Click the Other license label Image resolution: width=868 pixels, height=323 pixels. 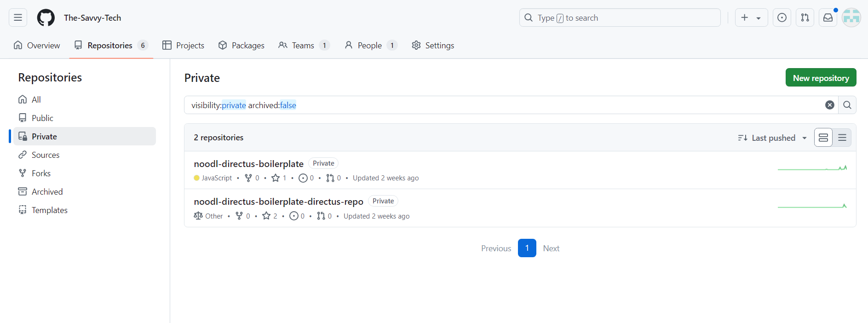(208, 216)
